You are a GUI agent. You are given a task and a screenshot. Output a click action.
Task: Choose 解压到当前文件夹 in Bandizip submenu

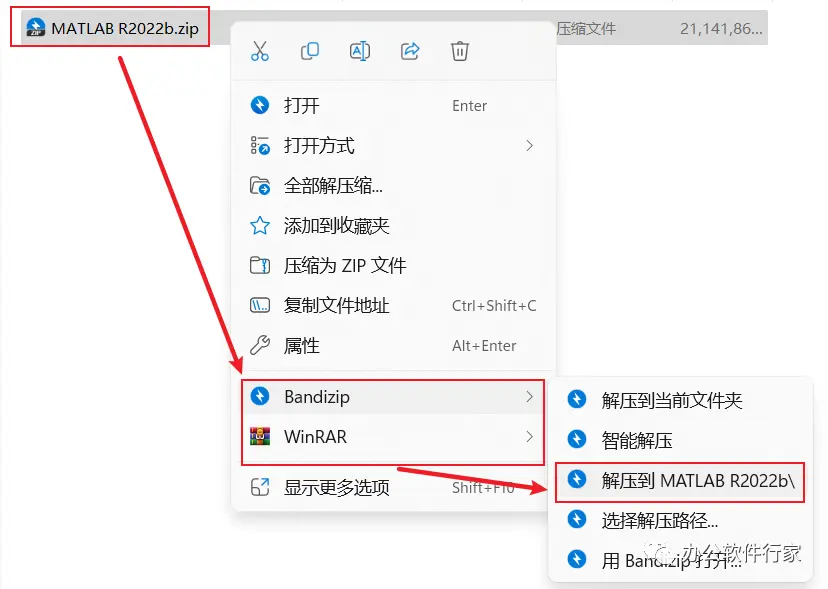point(680,400)
